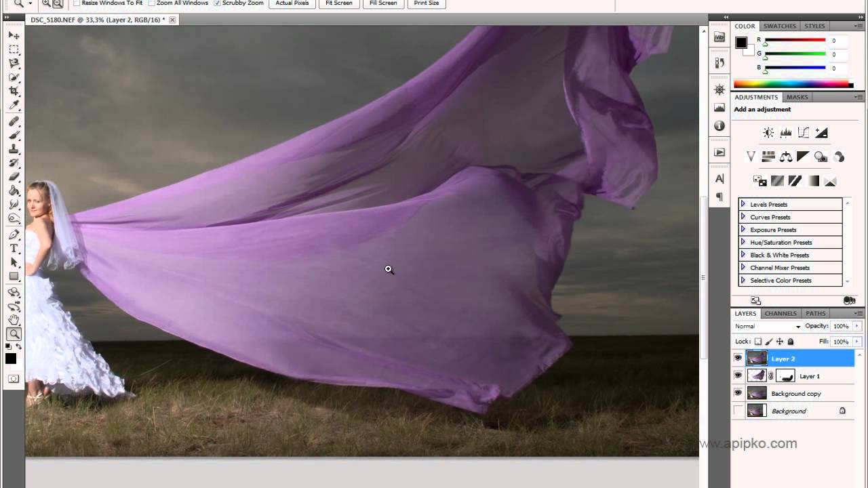The width and height of the screenshot is (868, 488).
Task: Click the Print Size button
Action: [427, 3]
